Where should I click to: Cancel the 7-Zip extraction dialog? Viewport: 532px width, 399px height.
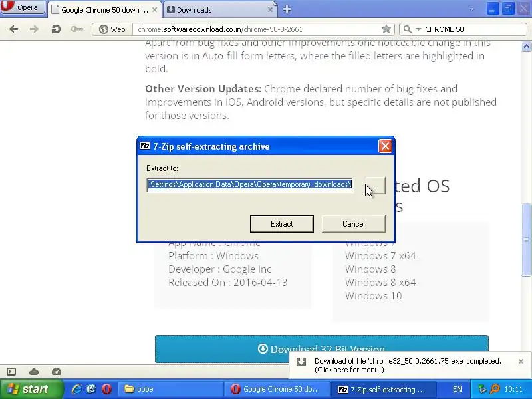(354, 224)
